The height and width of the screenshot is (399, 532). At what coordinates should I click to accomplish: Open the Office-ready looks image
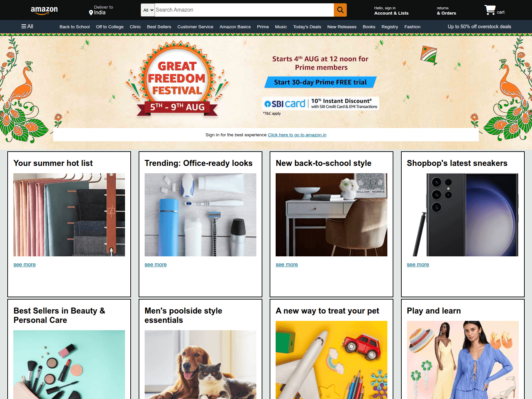point(200,215)
